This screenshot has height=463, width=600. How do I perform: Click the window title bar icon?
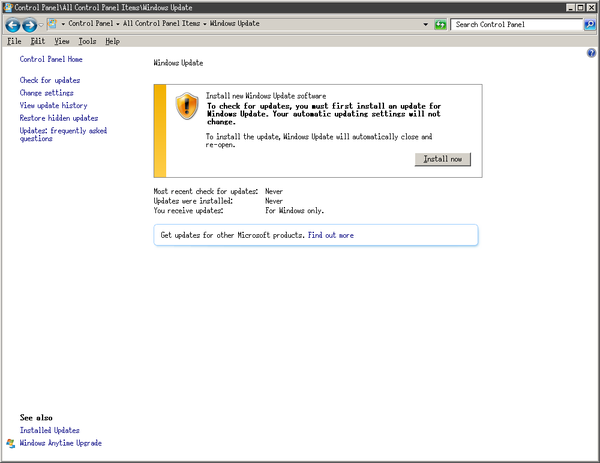click(x=8, y=7)
